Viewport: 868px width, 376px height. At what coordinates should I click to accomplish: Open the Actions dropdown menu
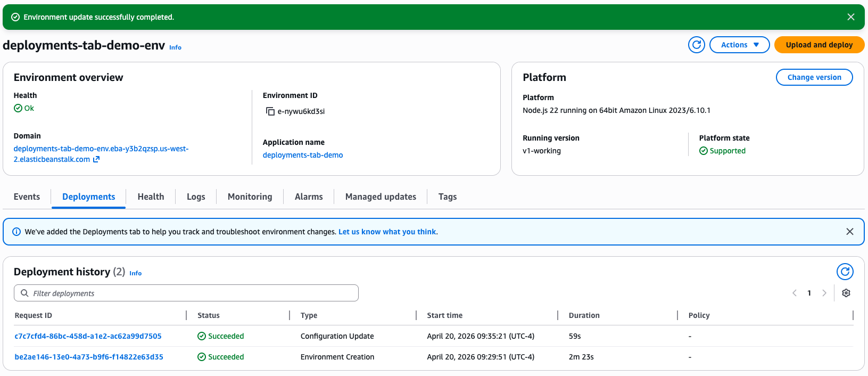[x=740, y=45]
